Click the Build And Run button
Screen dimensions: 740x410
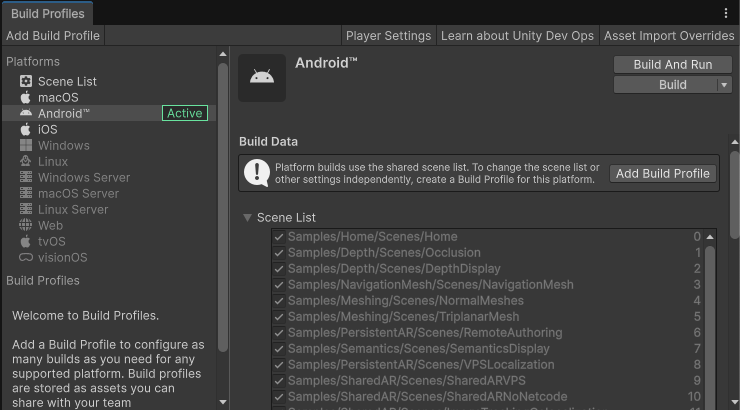click(673, 65)
